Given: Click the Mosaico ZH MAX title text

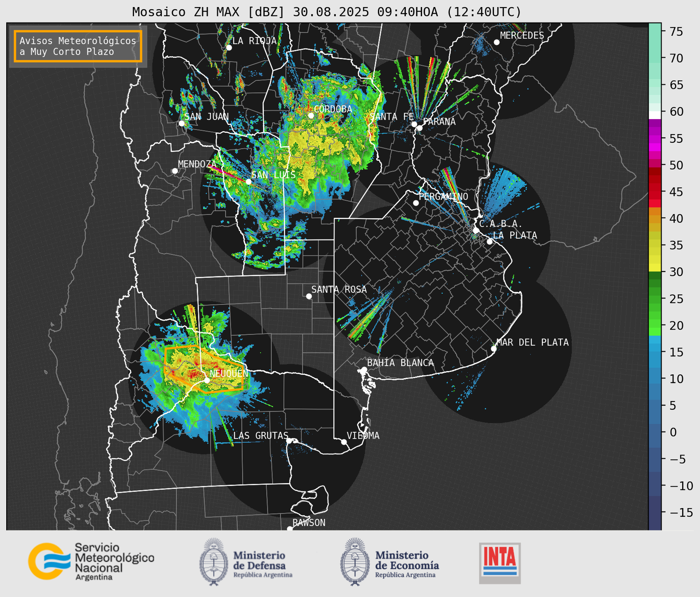Looking at the screenshot, I should (327, 12).
